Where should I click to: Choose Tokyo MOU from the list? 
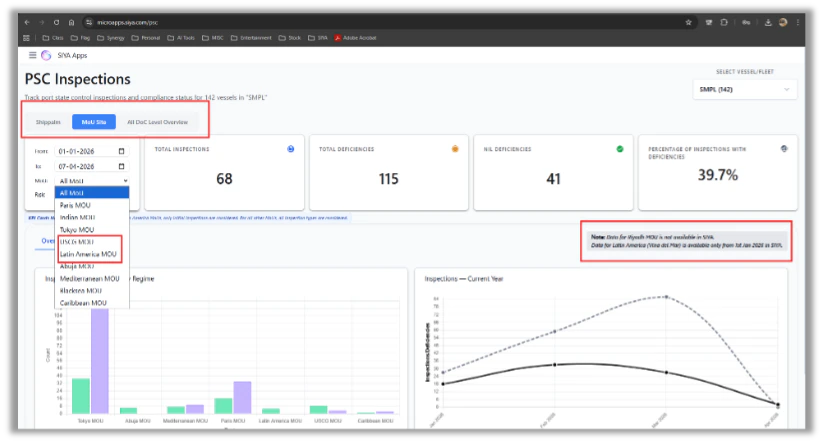92,229
